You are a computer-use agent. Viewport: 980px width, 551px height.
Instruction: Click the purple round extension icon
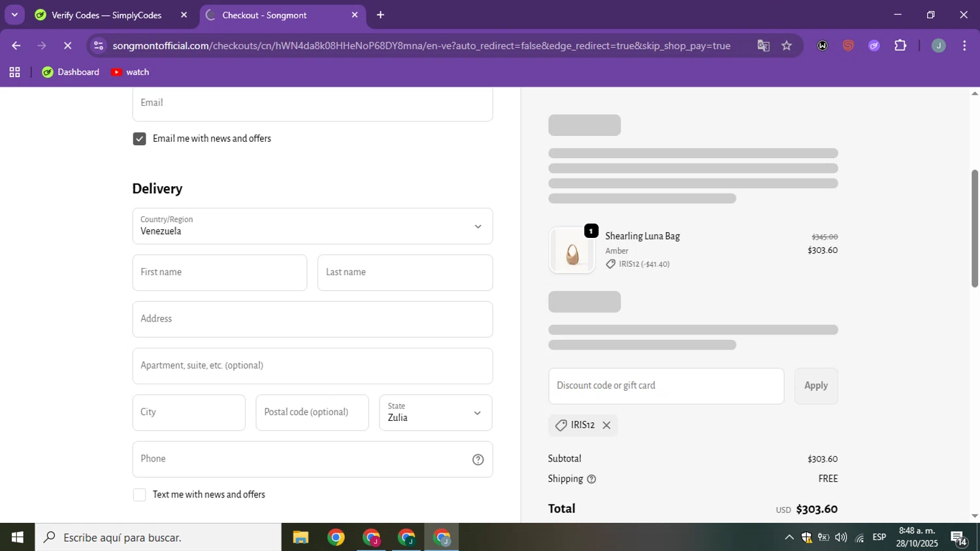pyautogui.click(x=874, y=46)
